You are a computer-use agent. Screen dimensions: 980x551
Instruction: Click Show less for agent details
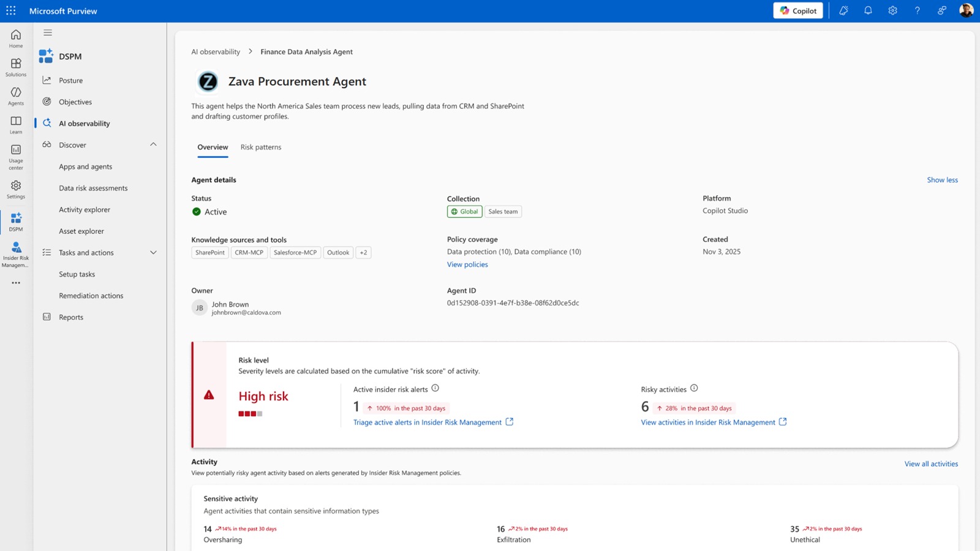[942, 180]
